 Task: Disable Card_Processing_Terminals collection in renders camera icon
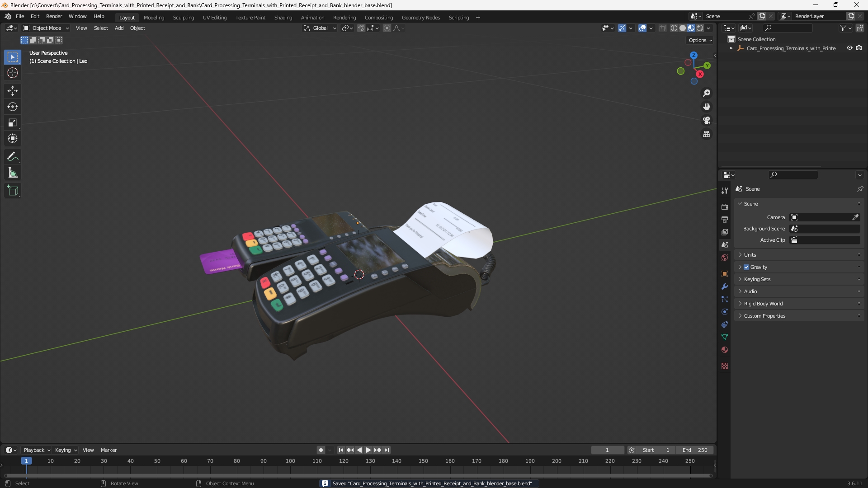point(859,48)
